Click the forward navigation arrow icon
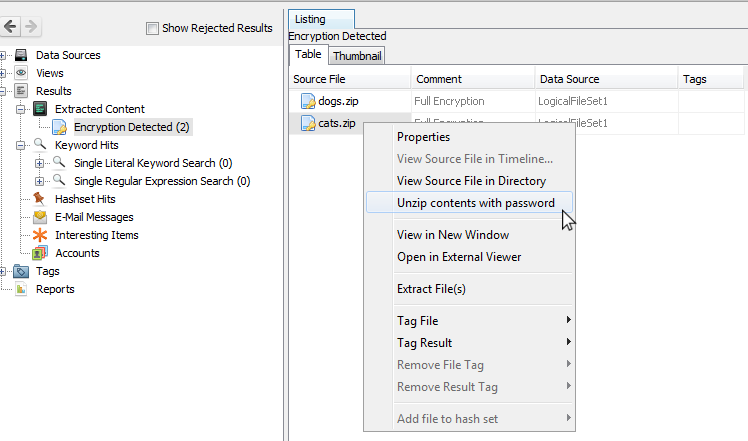 pos(32,27)
